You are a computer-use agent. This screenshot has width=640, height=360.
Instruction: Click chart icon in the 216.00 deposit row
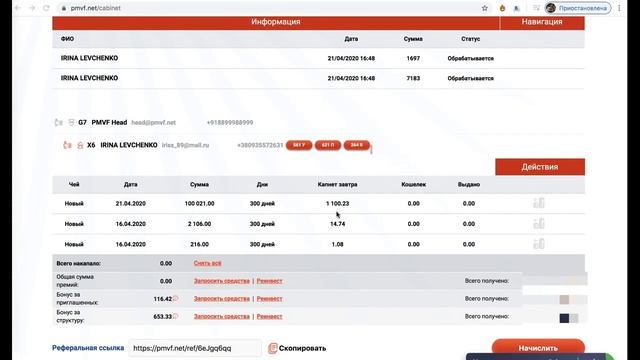(539, 244)
